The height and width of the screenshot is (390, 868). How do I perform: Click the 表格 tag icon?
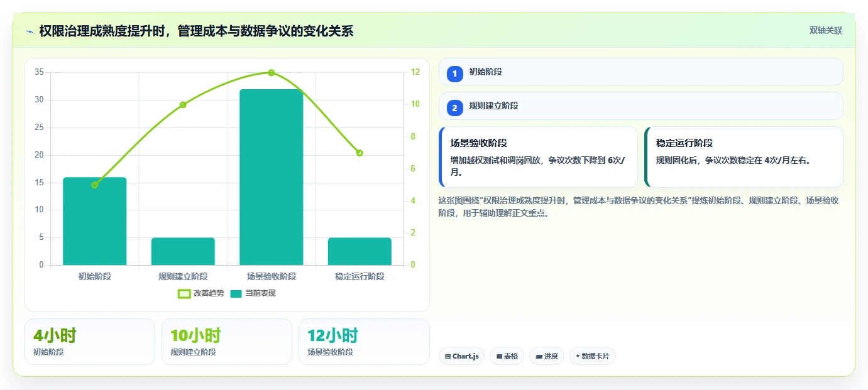pos(499,356)
